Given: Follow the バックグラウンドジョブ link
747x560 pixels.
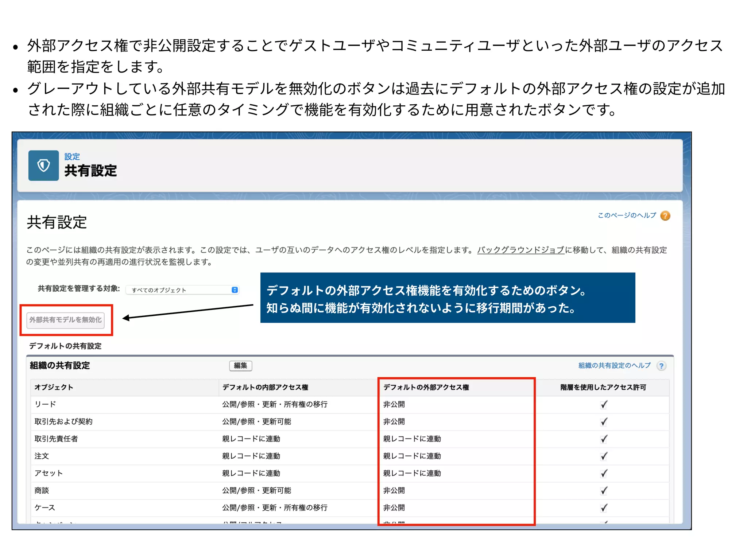Looking at the screenshot, I should click(x=521, y=250).
